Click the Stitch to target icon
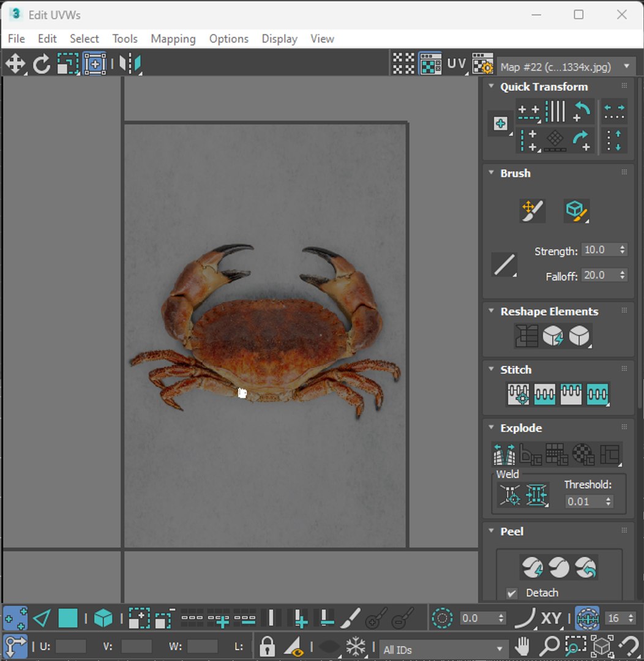The height and width of the screenshot is (661, 644). coord(518,394)
